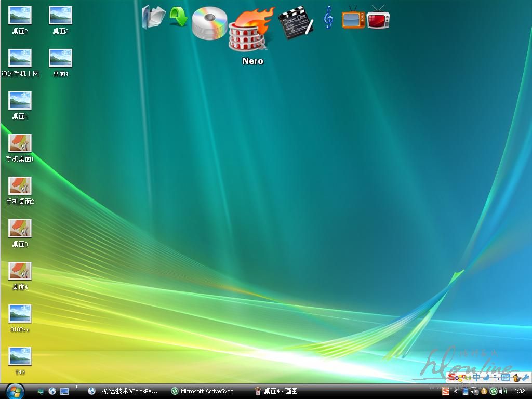Open Sogou settings wrench menu
Image resolution: width=532 pixels, height=399 pixels.
coord(525,377)
